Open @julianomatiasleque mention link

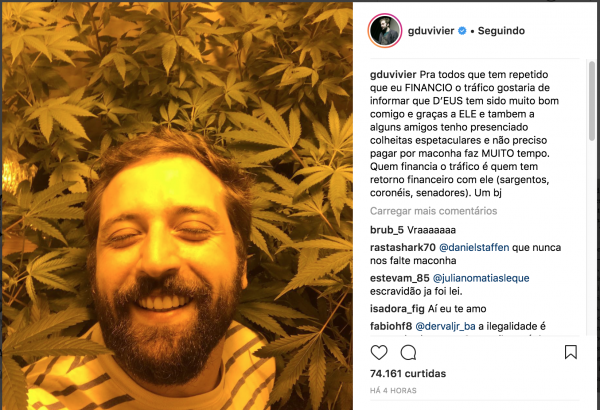481,278
